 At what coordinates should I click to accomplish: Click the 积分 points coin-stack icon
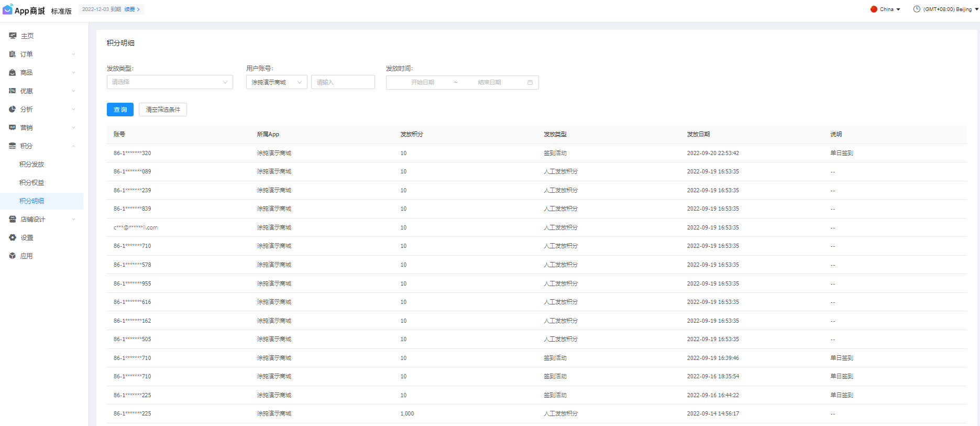pyautogui.click(x=13, y=146)
